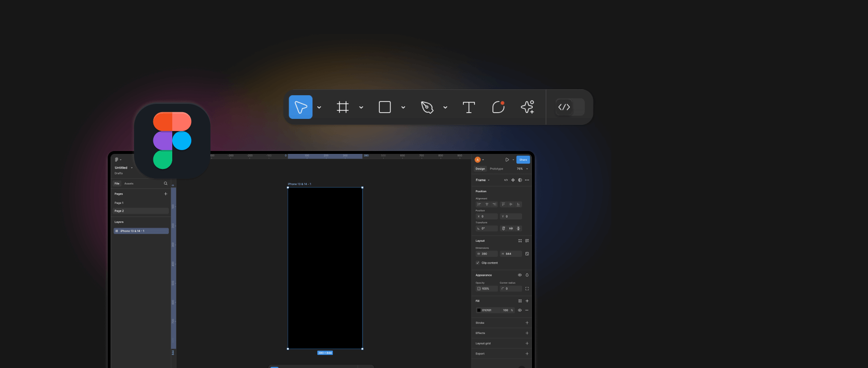Screen dimensions: 868x368
Task: Click the flip vertical icon
Action: (518, 229)
